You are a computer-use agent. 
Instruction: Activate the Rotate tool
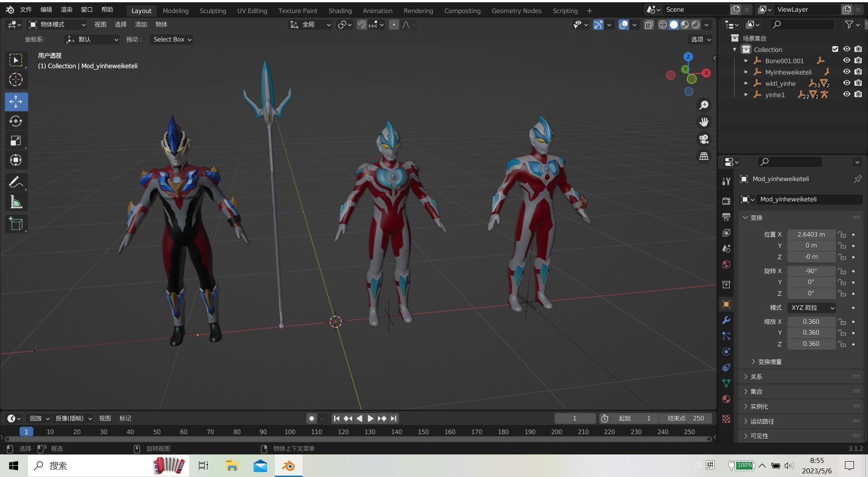[16, 121]
